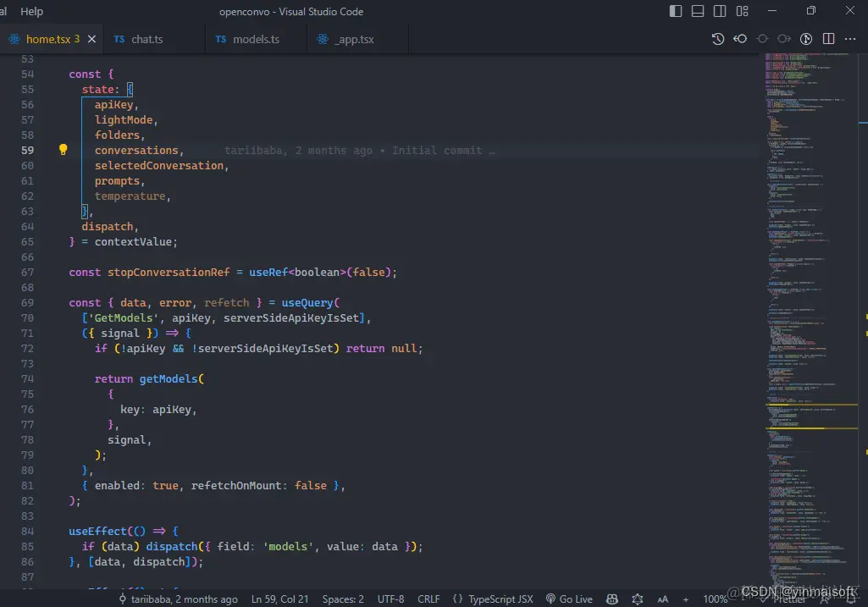
Task: Click Ln 59, Col 21 to go to a line
Action: point(279,599)
